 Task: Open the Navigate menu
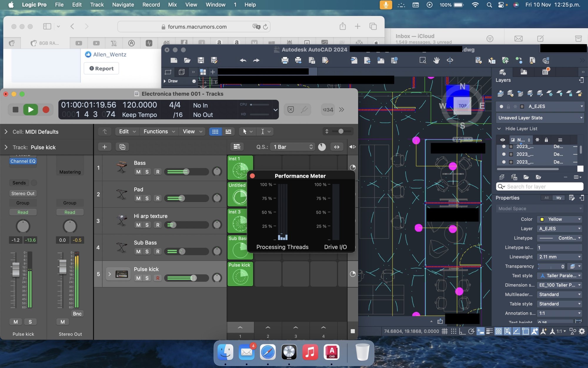pyautogui.click(x=123, y=5)
